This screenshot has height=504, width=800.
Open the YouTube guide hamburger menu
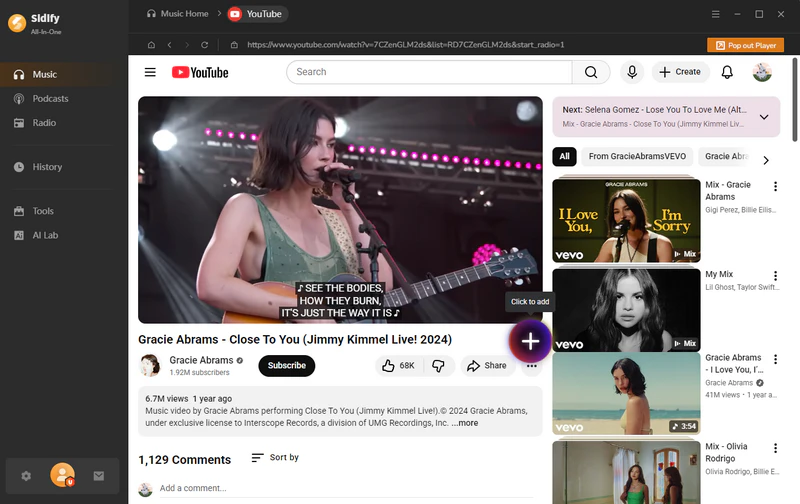tap(150, 72)
